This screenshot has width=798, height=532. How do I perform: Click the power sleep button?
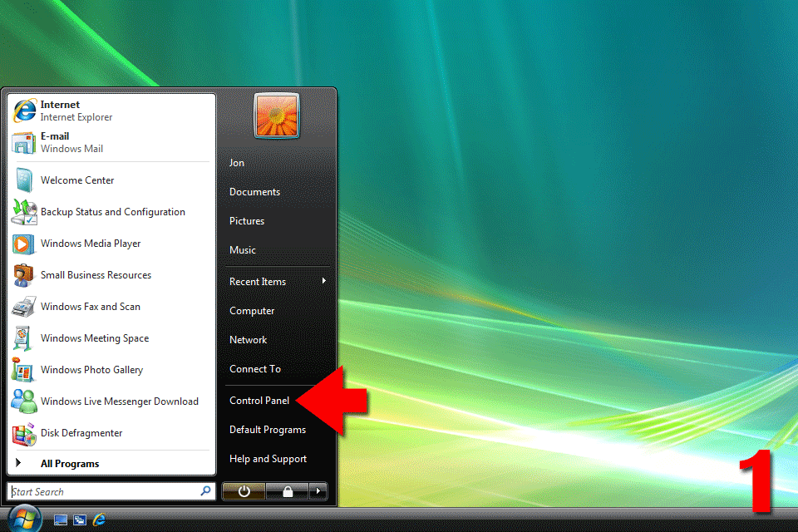pos(244,491)
